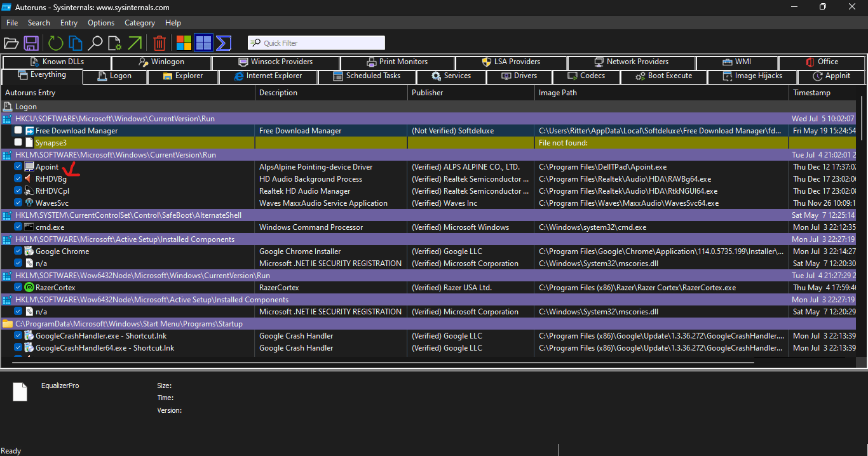Uncheck the RtHDVBg checkbox
868x456 pixels.
coord(18,179)
